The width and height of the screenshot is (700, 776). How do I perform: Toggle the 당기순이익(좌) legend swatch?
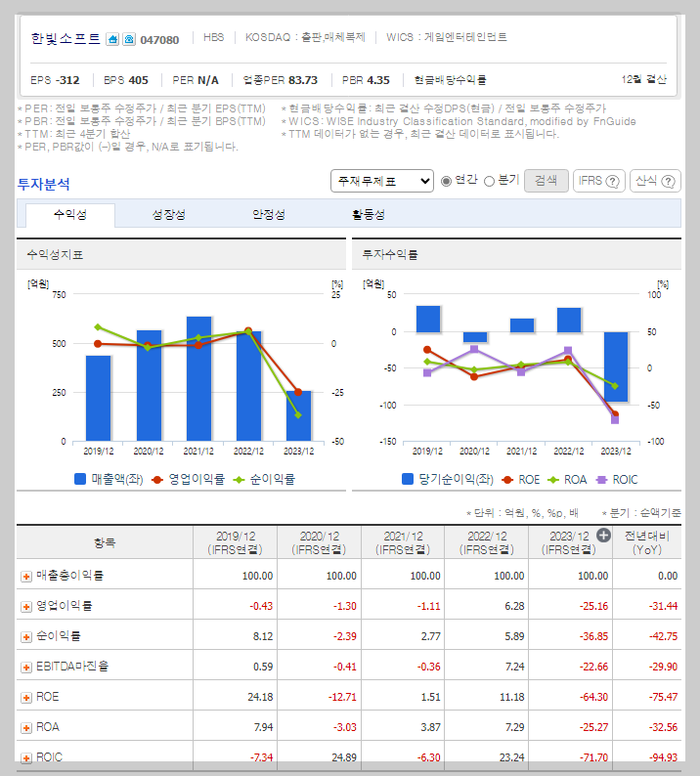408,479
